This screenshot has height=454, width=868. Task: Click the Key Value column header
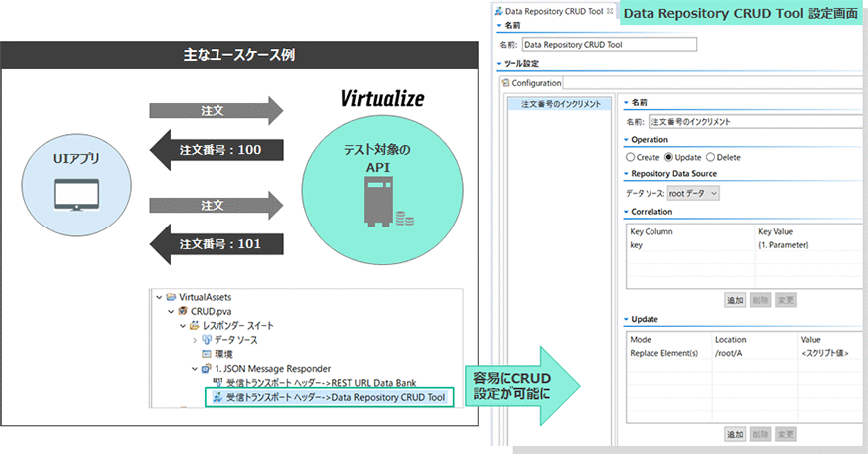(x=775, y=231)
